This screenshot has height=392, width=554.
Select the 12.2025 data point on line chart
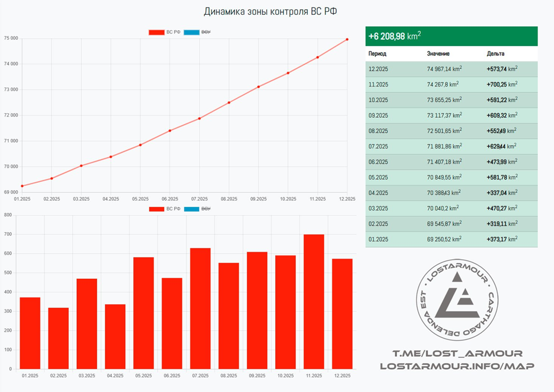[347, 39]
